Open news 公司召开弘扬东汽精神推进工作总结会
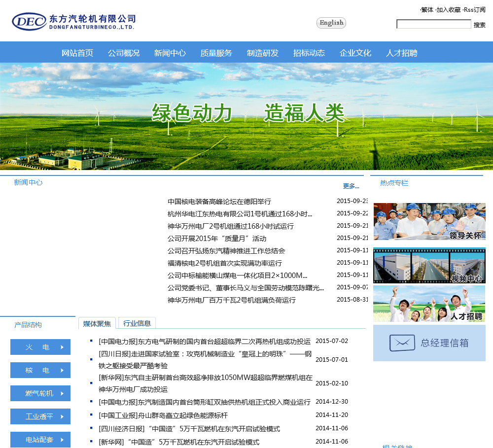The image size is (493, 448). [226, 251]
